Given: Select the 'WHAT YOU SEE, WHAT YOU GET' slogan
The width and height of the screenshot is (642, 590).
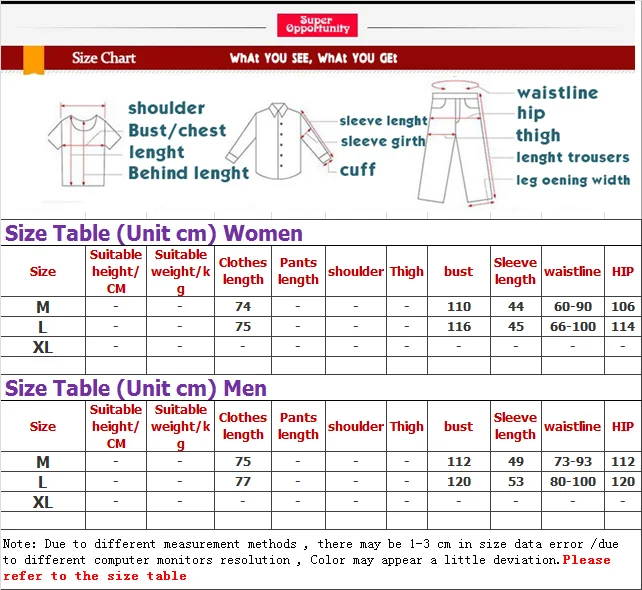Looking at the screenshot, I should pyautogui.click(x=314, y=58).
